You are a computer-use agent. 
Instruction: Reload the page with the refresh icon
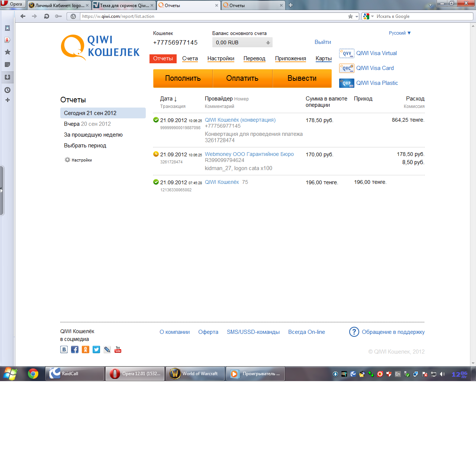46,16
